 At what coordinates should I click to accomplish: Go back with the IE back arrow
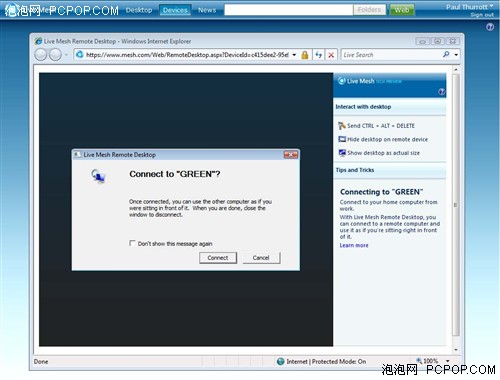point(41,54)
